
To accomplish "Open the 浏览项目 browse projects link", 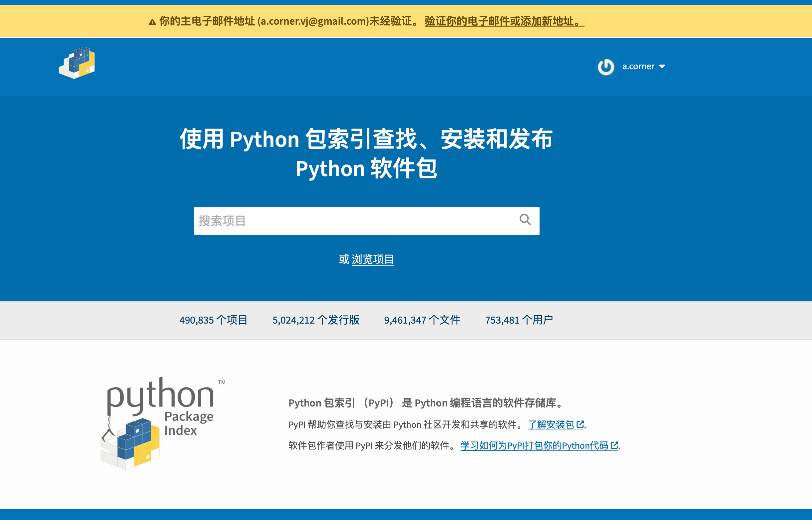I will coord(373,259).
